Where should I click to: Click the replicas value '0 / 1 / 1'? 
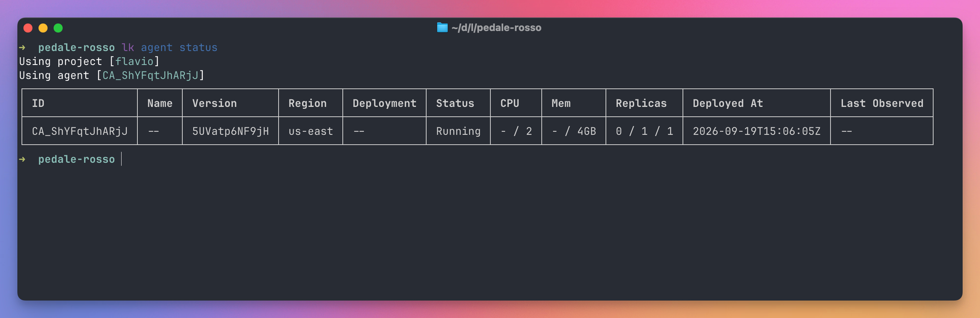click(644, 131)
